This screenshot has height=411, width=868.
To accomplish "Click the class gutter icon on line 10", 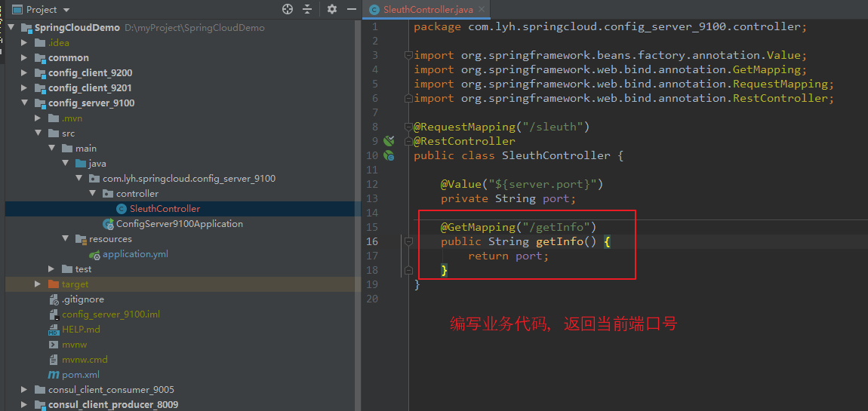I will [389, 155].
